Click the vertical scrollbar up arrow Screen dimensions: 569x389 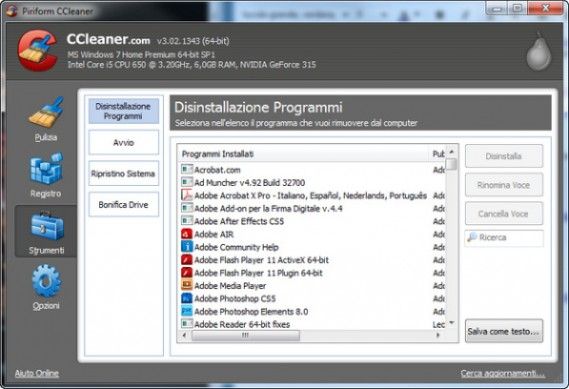tap(452, 151)
